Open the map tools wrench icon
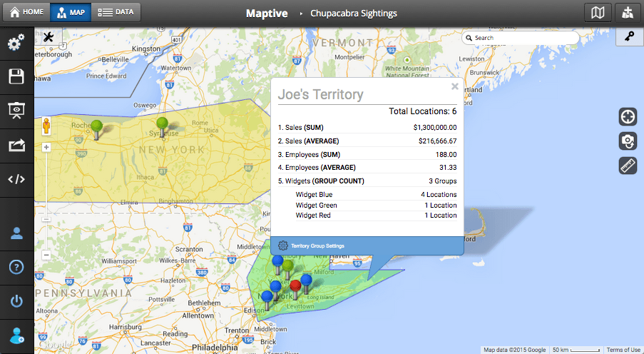 (x=48, y=37)
